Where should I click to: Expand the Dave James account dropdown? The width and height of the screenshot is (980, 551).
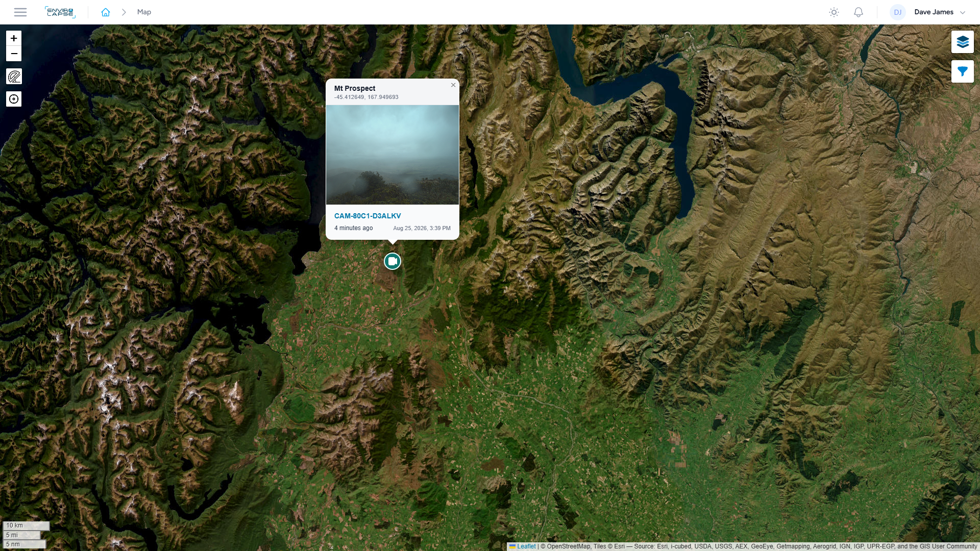click(x=940, y=12)
